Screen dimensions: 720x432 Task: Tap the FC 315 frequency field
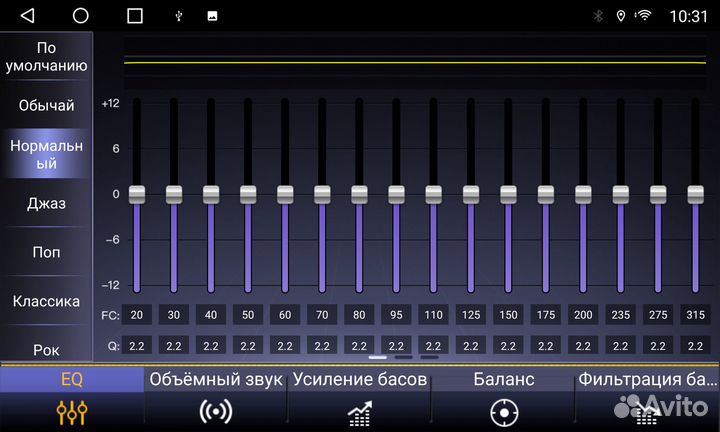pyautogui.click(x=694, y=315)
